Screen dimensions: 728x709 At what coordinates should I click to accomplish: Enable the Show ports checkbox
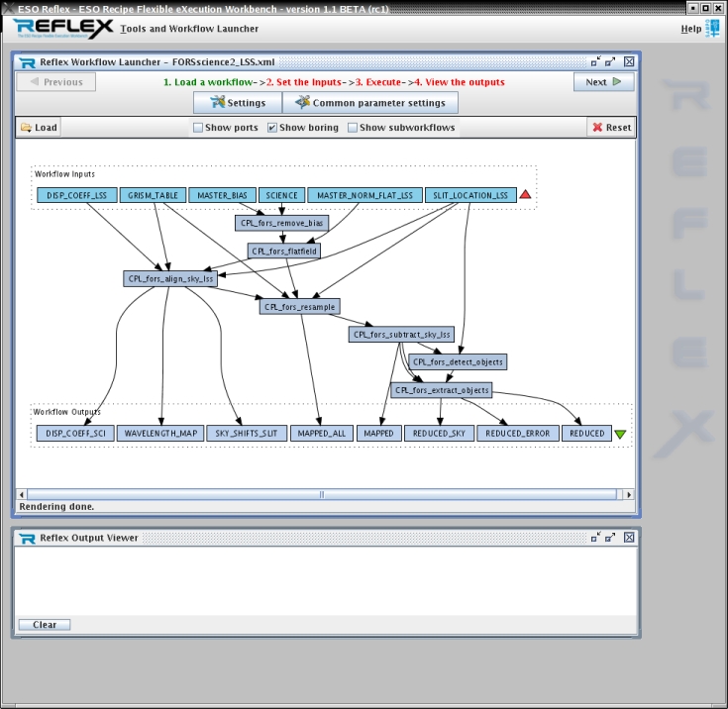pyautogui.click(x=198, y=127)
